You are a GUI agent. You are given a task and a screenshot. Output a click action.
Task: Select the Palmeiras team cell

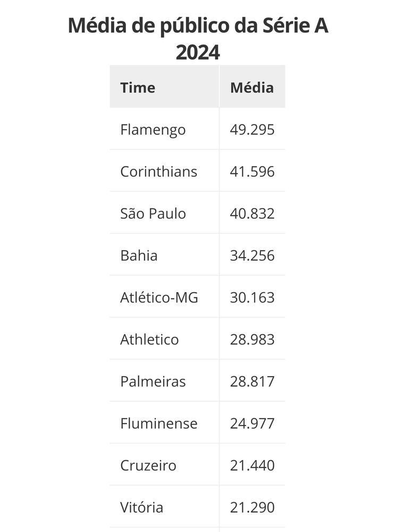tap(153, 381)
